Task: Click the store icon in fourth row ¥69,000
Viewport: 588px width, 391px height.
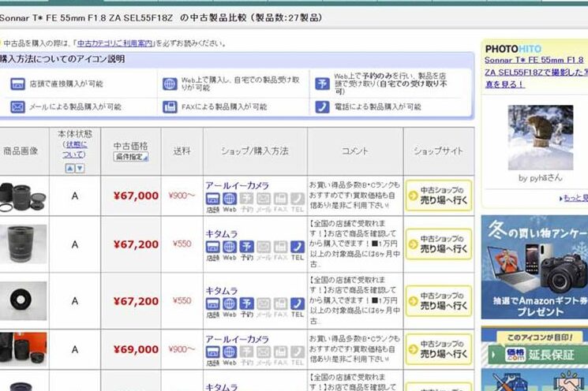Action: (x=213, y=356)
